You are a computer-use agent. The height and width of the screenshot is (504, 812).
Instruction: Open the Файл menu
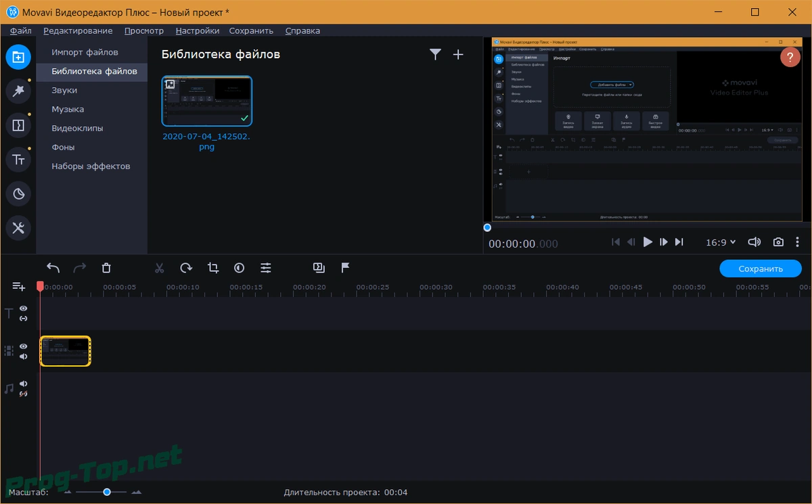(21, 30)
